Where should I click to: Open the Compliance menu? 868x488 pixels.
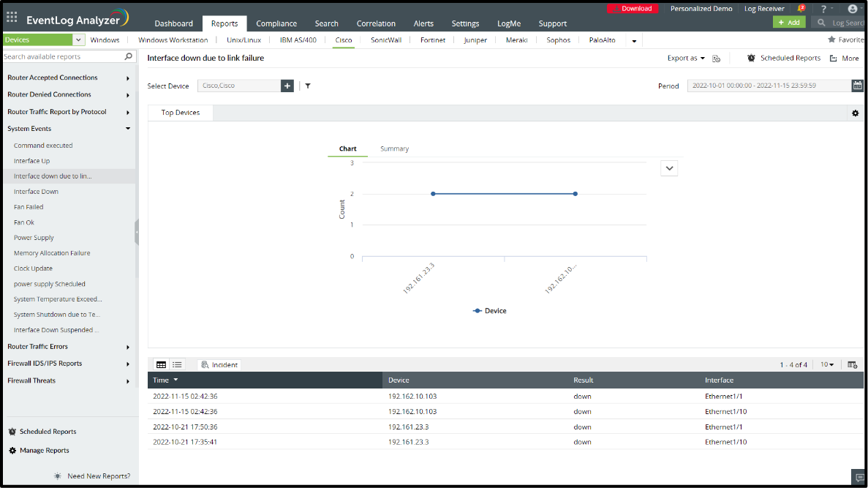point(276,23)
